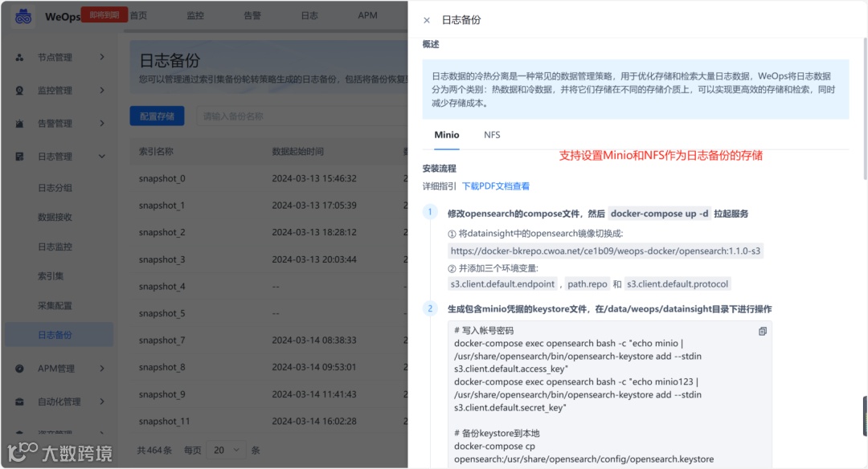Image resolution: width=868 pixels, height=469 pixels.
Task: Click the path.repo code tag
Action: (588, 284)
